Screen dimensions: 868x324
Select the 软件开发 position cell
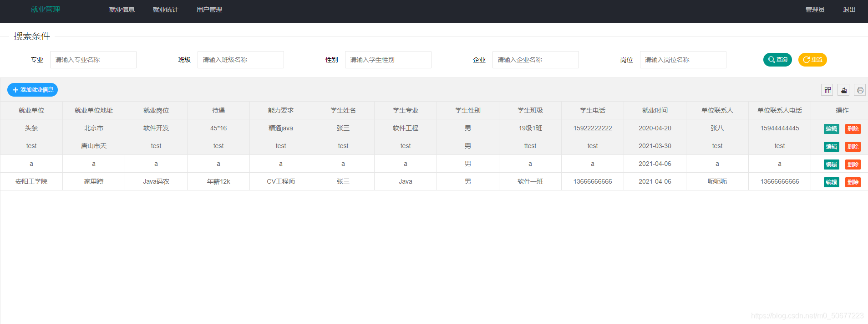(x=156, y=128)
